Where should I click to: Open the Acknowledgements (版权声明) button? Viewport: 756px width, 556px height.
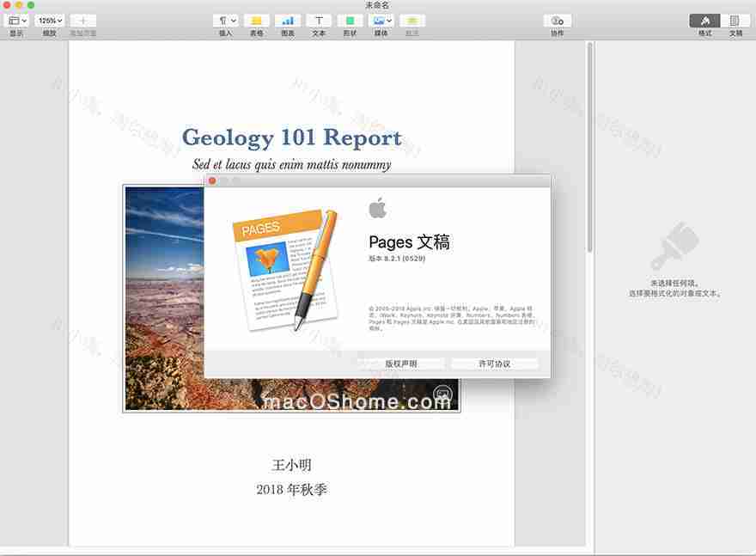click(x=400, y=364)
